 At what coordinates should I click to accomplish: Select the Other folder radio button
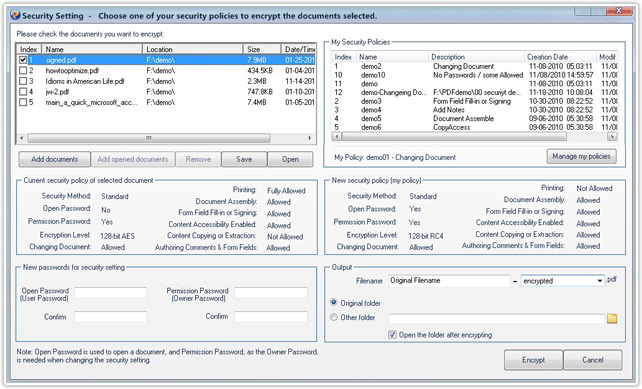(x=334, y=317)
